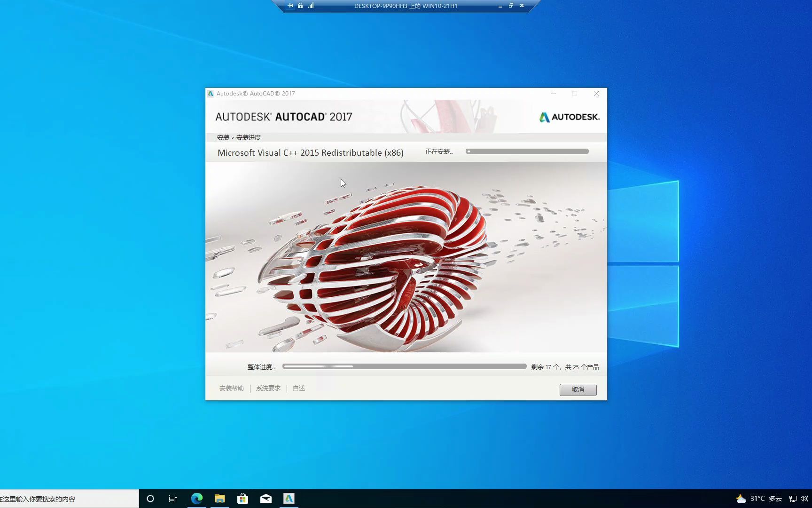This screenshot has width=812, height=508.
Task: Click the Visual C++ component progress bar
Action: (527, 151)
